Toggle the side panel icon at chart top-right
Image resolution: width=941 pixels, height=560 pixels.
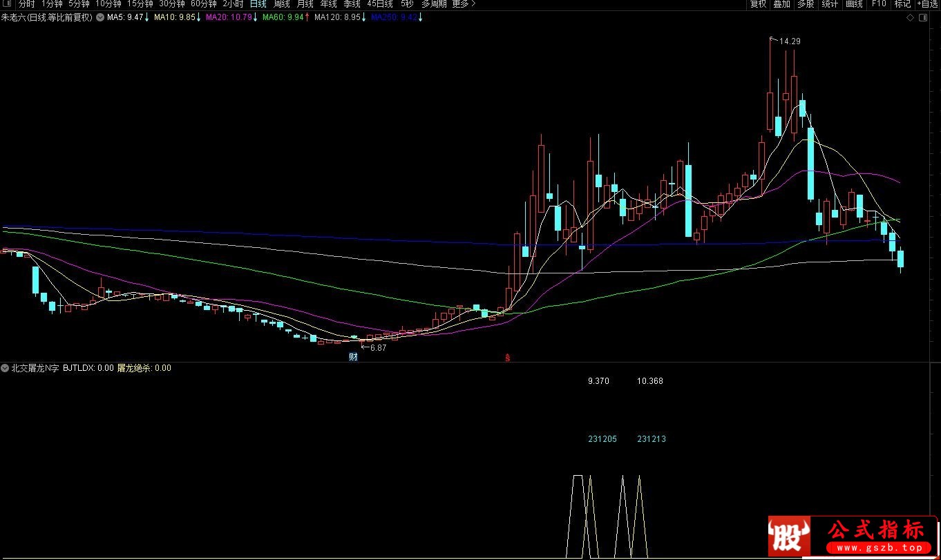923,18
